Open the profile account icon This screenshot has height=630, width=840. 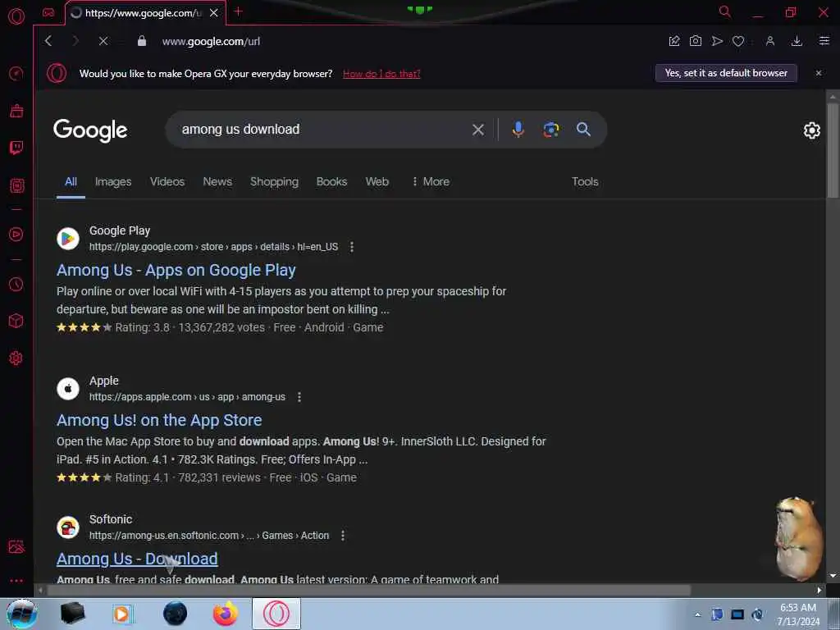tap(769, 41)
